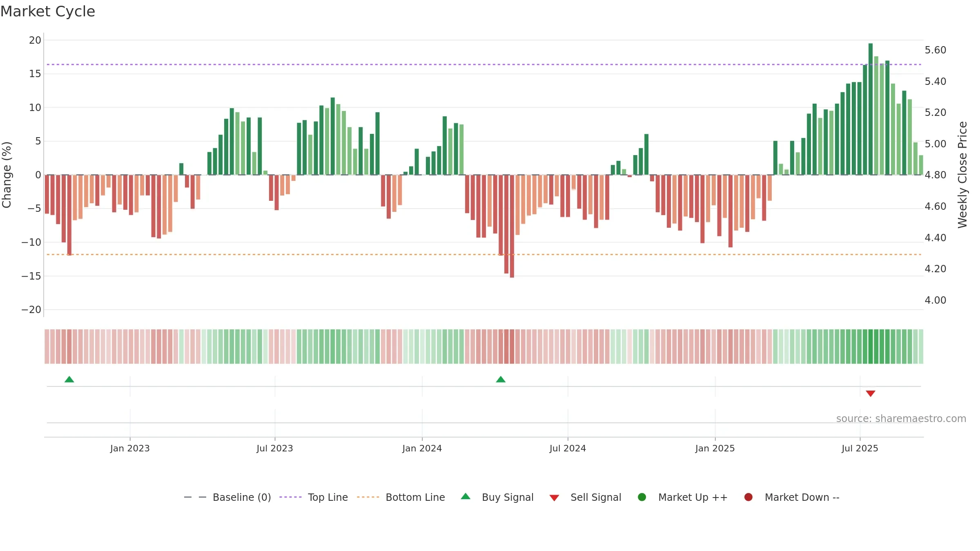This screenshot has width=980, height=551.
Task: Click the 5.60 tick on the price axis
Action: [935, 50]
